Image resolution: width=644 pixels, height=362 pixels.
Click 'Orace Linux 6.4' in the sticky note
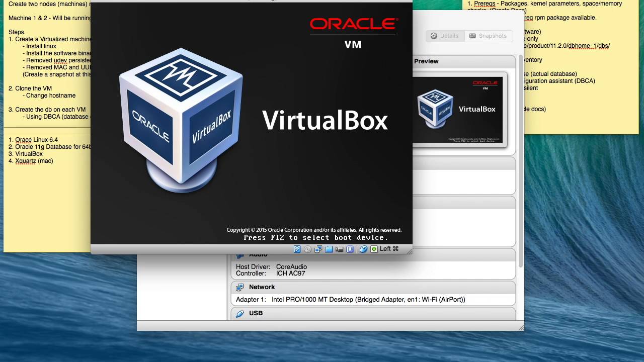pos(36,140)
